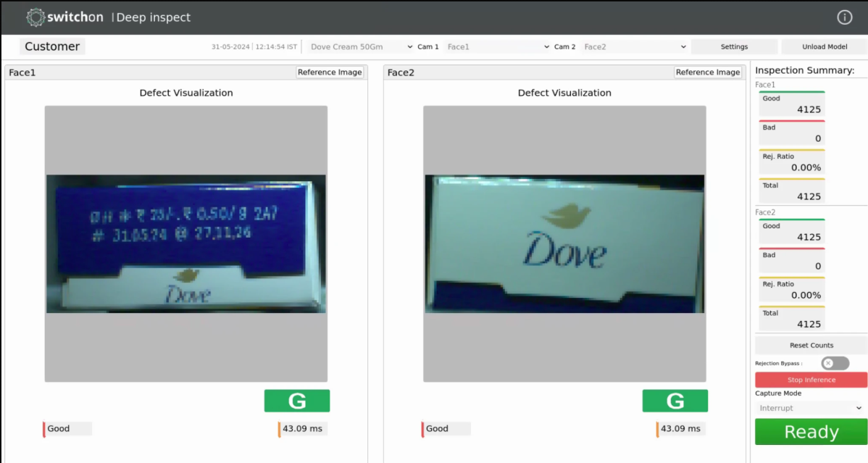
Task: Open the Capture Mode Interrupt dropdown
Action: coord(811,408)
